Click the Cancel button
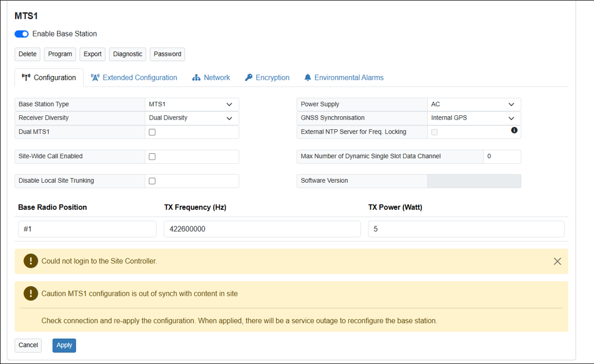This screenshot has width=594, height=364. 28,346
